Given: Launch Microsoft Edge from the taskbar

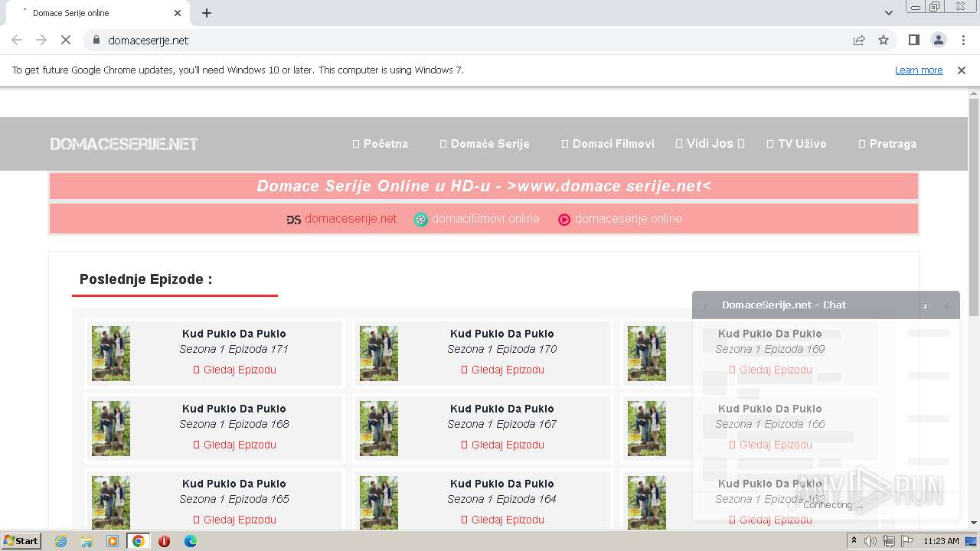Looking at the screenshot, I should pos(190,541).
